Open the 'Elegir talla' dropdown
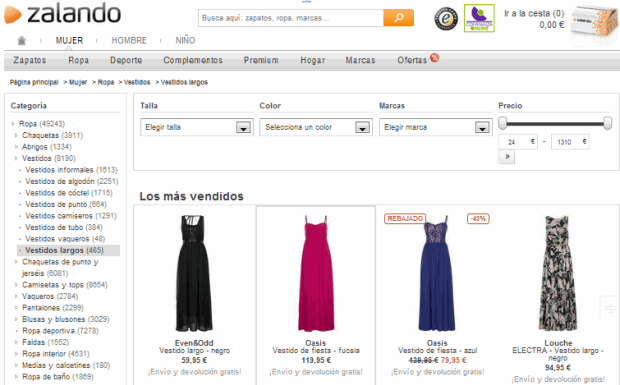This screenshot has height=385, width=620. [x=197, y=127]
